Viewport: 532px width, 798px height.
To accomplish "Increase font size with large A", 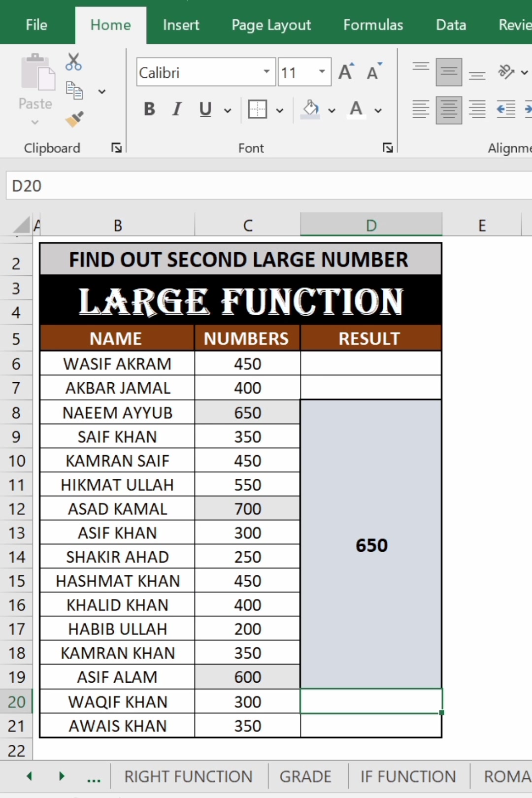I will coord(346,72).
